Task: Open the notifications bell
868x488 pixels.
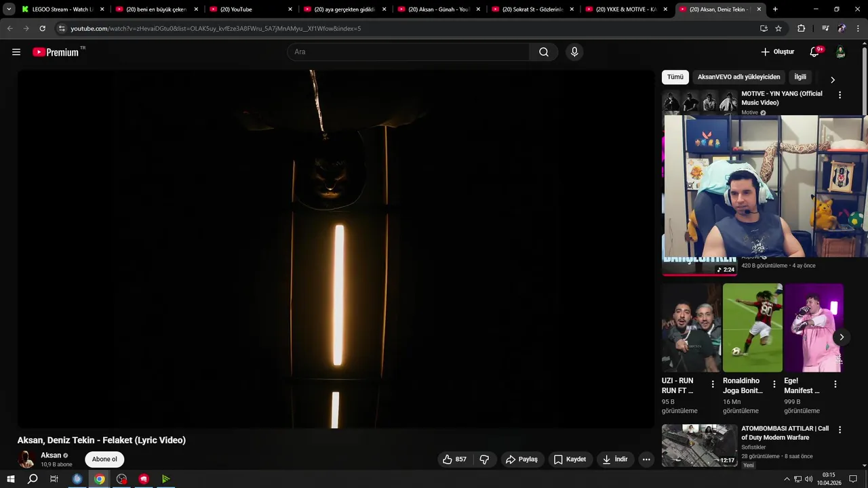Action: 814,52
